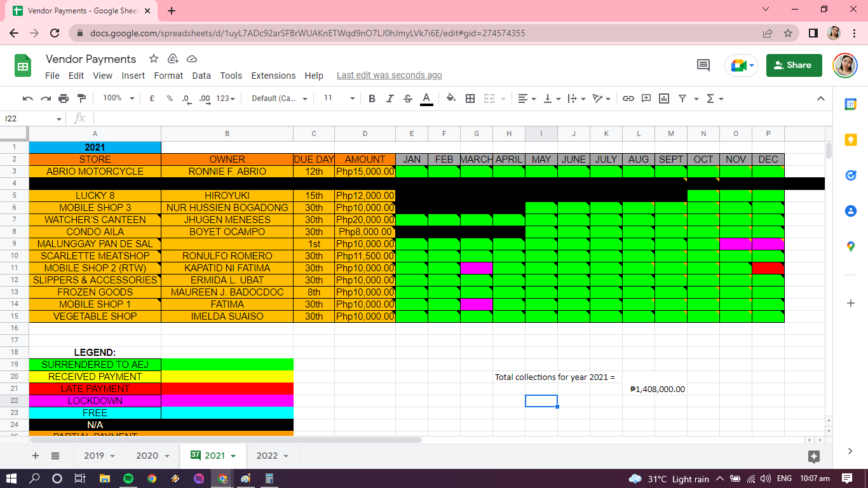The width and height of the screenshot is (868, 488).
Task: Open Google Calendar in the side panel
Action: pos(851,104)
